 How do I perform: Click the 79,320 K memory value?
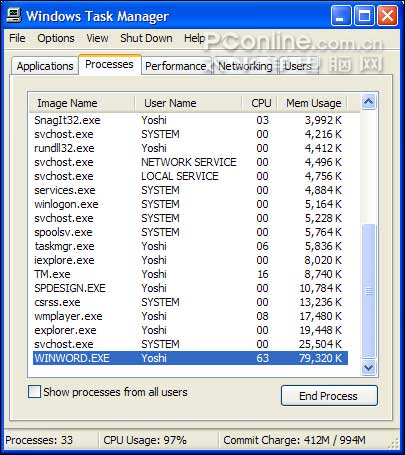pyautogui.click(x=320, y=358)
